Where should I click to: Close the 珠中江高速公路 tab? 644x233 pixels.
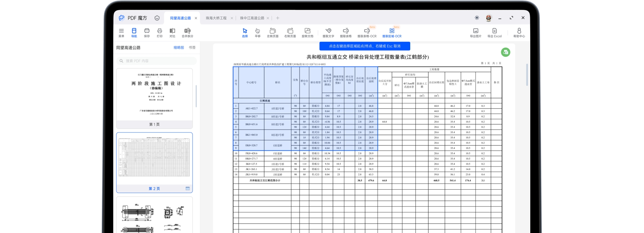pyautogui.click(x=268, y=18)
